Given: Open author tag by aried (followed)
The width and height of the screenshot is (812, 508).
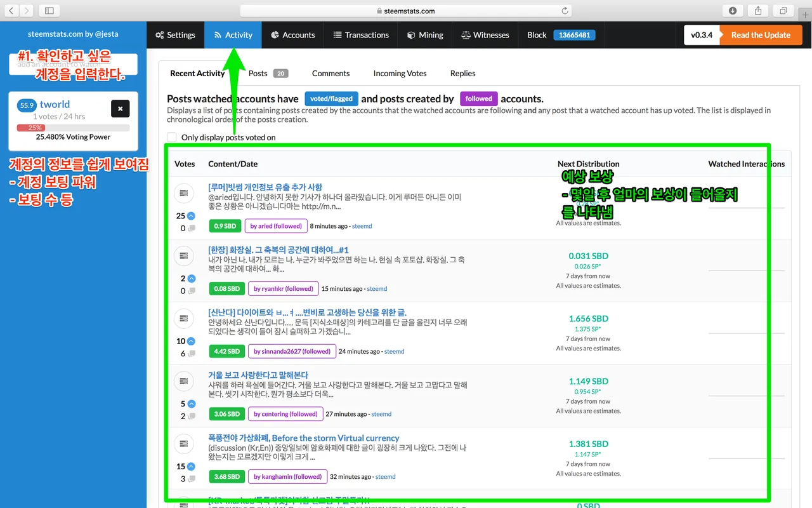Looking at the screenshot, I should (276, 226).
